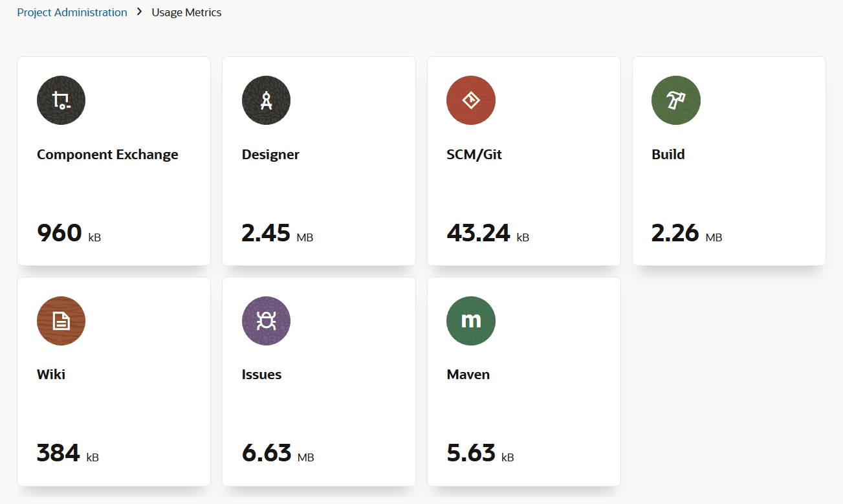Click the 43.24 kB usage value

click(488, 233)
